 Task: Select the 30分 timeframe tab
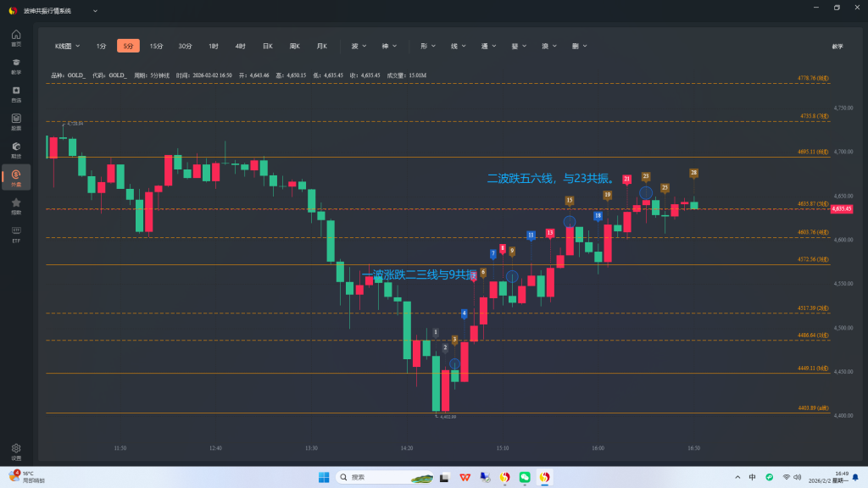click(x=185, y=46)
